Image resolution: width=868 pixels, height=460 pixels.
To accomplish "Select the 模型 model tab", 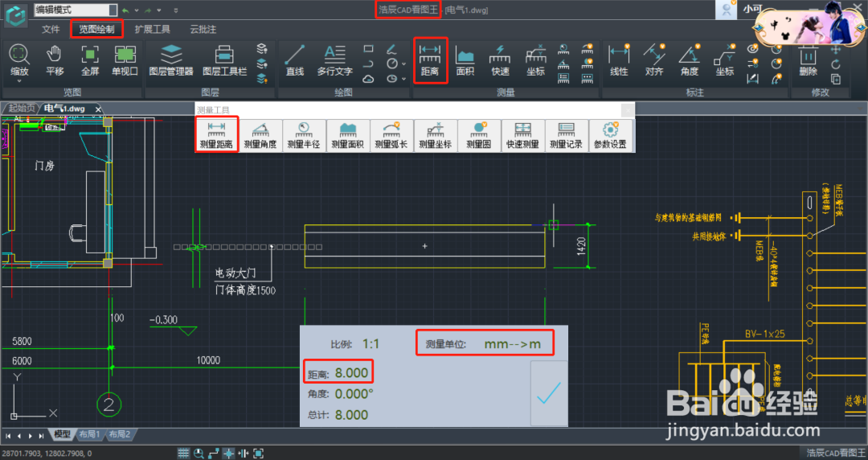I will pyautogui.click(x=62, y=434).
